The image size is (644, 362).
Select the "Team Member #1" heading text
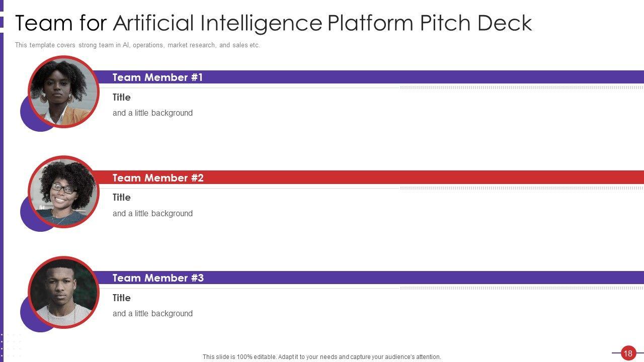(157, 77)
